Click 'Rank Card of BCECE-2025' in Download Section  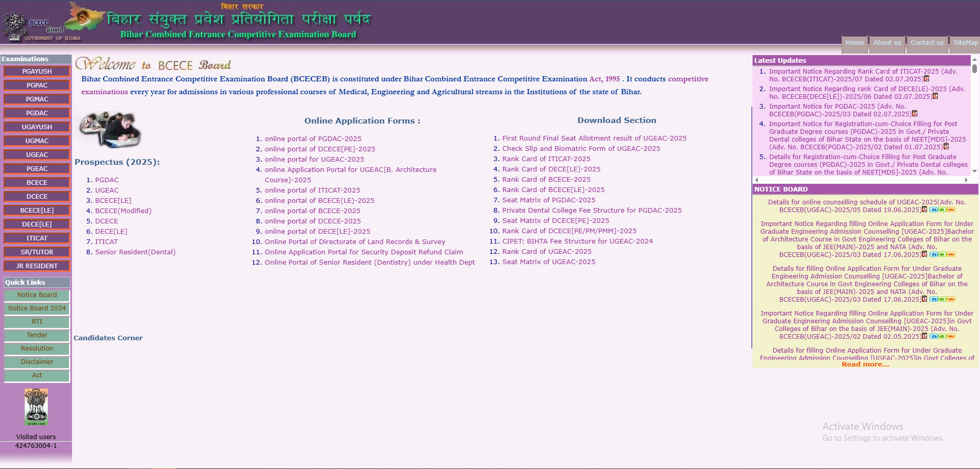pyautogui.click(x=546, y=179)
